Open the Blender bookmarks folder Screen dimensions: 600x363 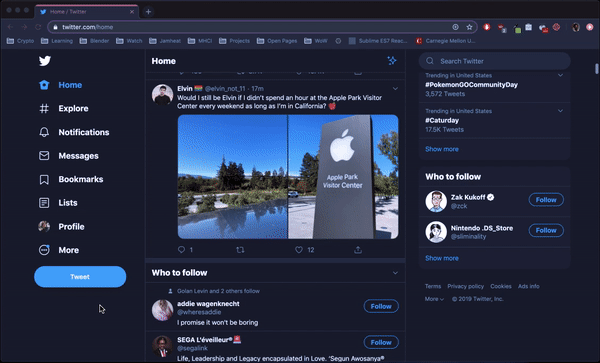94,41
